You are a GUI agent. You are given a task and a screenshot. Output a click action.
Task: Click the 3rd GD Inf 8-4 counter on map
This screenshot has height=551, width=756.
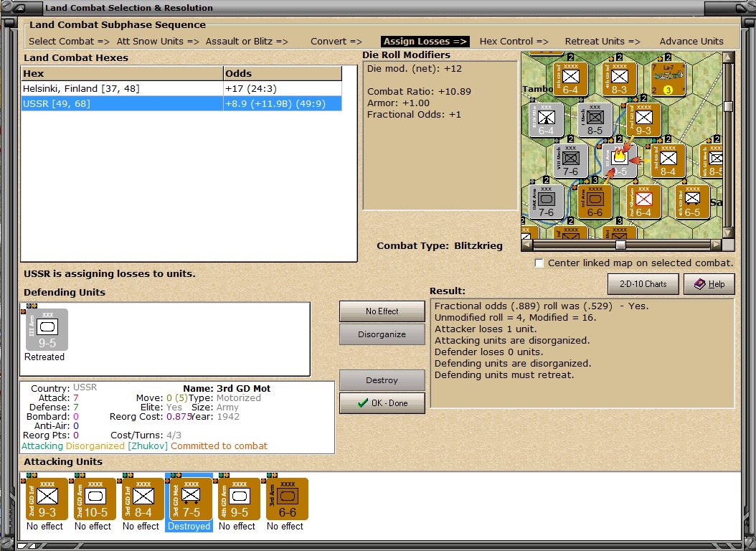click(x=668, y=161)
